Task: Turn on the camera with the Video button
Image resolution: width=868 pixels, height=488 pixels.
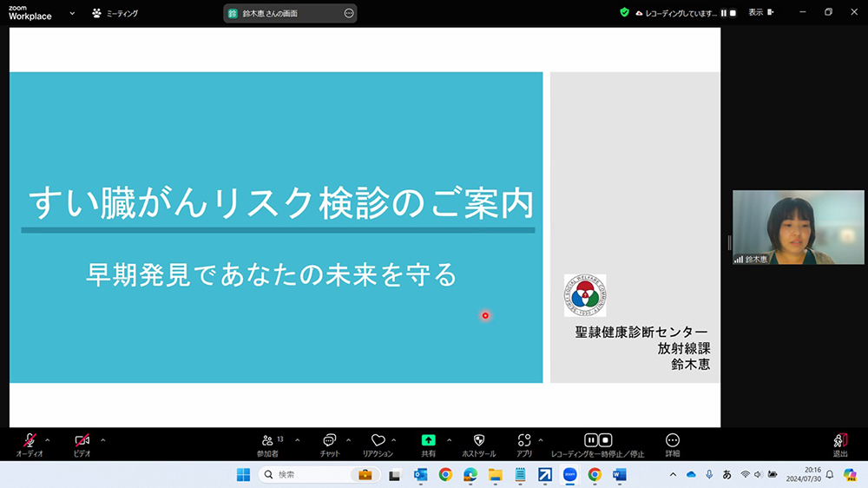Action: (x=82, y=441)
